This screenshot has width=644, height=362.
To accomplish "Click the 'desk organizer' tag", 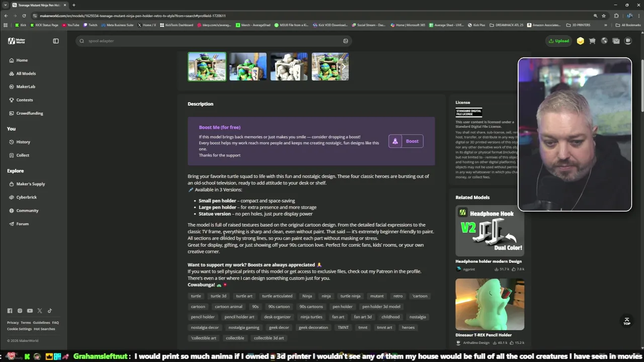I will [277, 317].
